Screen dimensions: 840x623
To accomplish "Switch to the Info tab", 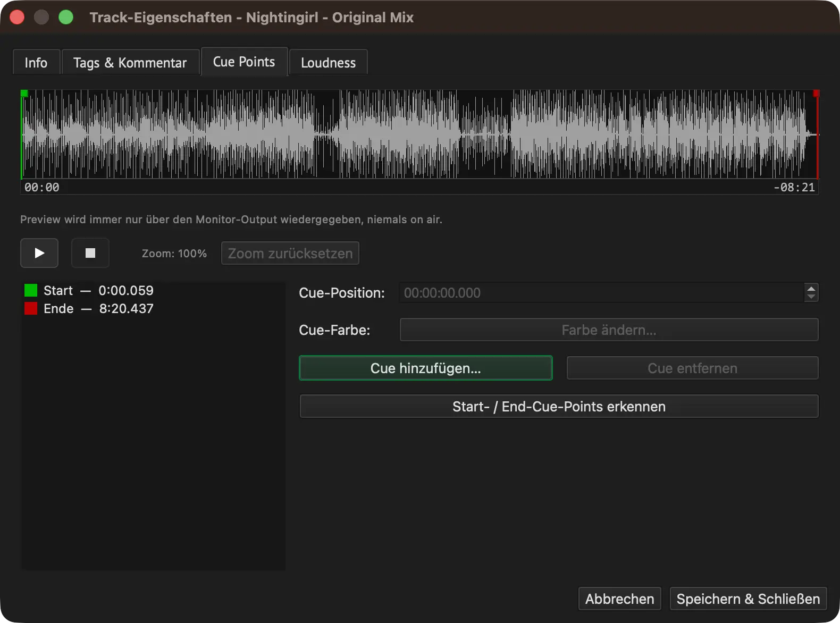I will [36, 63].
